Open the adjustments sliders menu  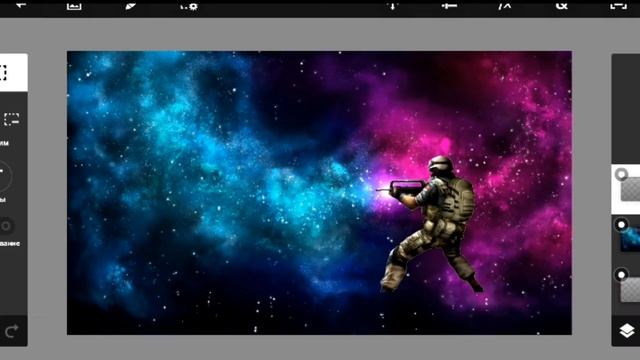coord(449,6)
